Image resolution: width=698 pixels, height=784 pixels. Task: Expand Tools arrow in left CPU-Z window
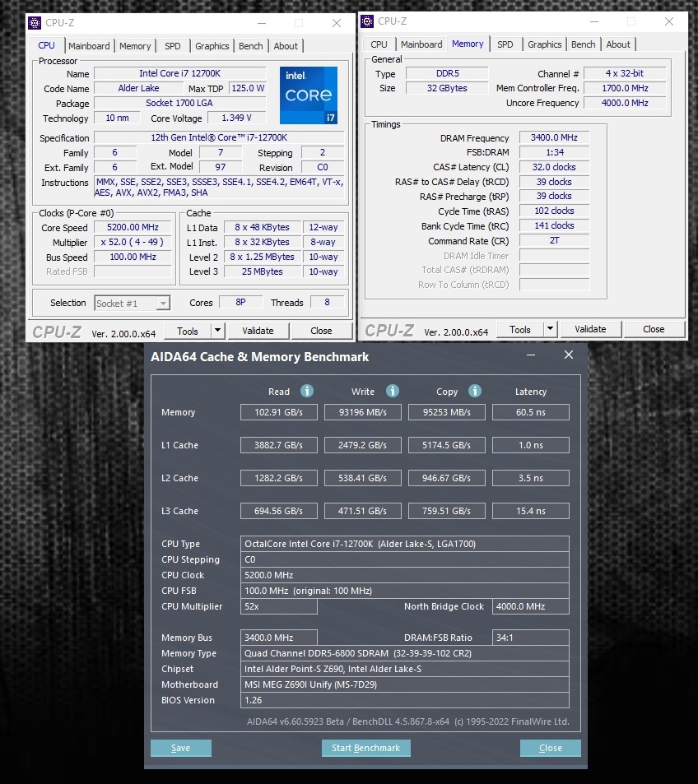pyautogui.click(x=217, y=331)
